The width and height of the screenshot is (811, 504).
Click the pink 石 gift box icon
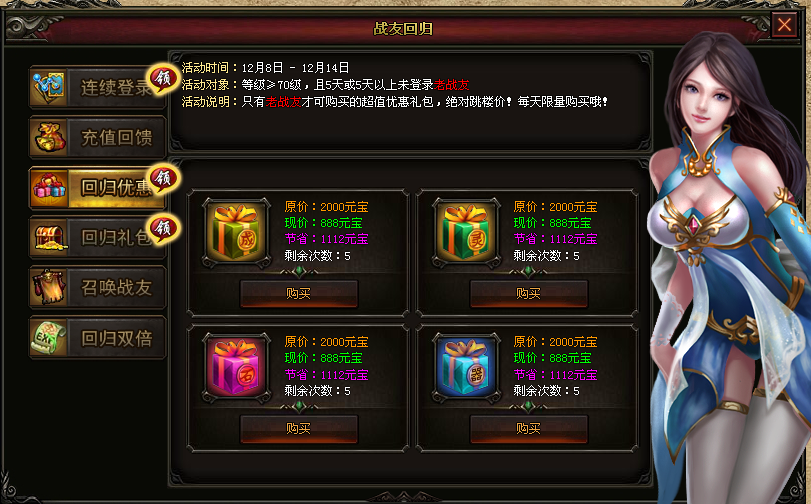tap(236, 367)
